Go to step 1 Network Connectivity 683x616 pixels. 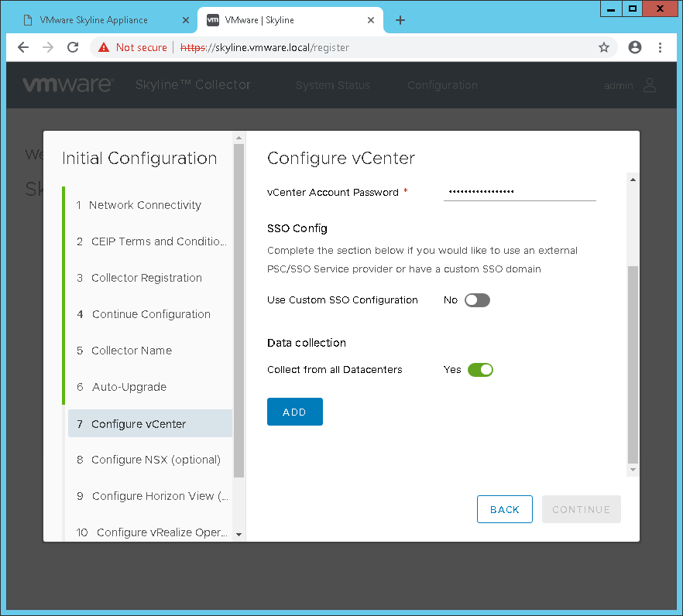139,205
